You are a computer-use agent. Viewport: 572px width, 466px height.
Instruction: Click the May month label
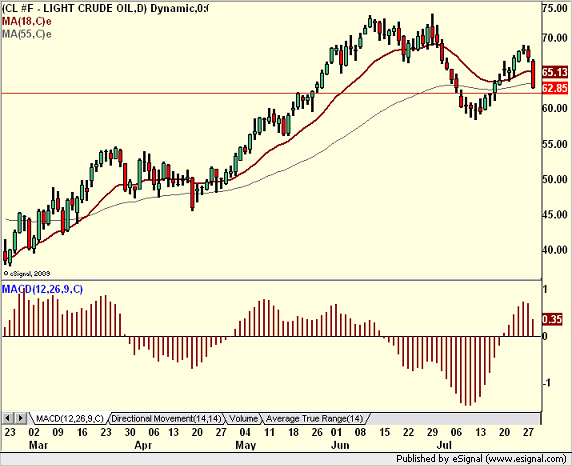point(246,445)
